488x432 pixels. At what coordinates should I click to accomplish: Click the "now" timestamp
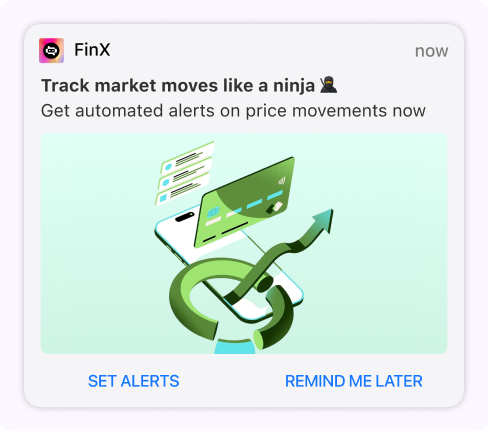[x=431, y=51]
